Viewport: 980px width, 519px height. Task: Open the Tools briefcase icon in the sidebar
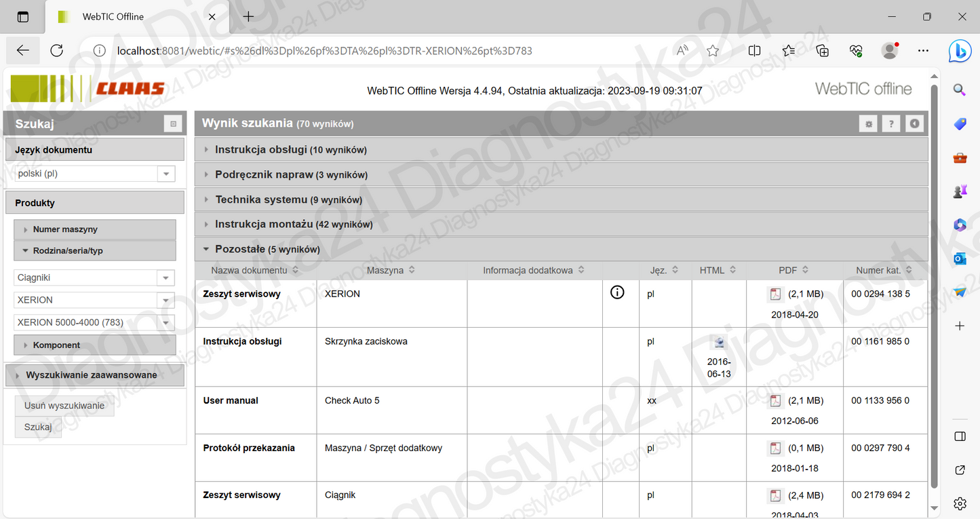tap(960, 157)
